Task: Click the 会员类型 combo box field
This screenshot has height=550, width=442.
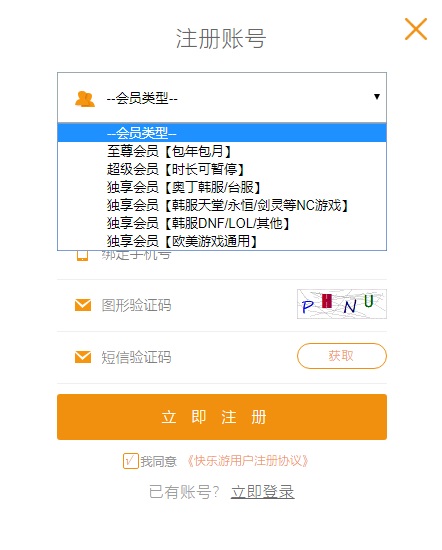Action: (222, 98)
